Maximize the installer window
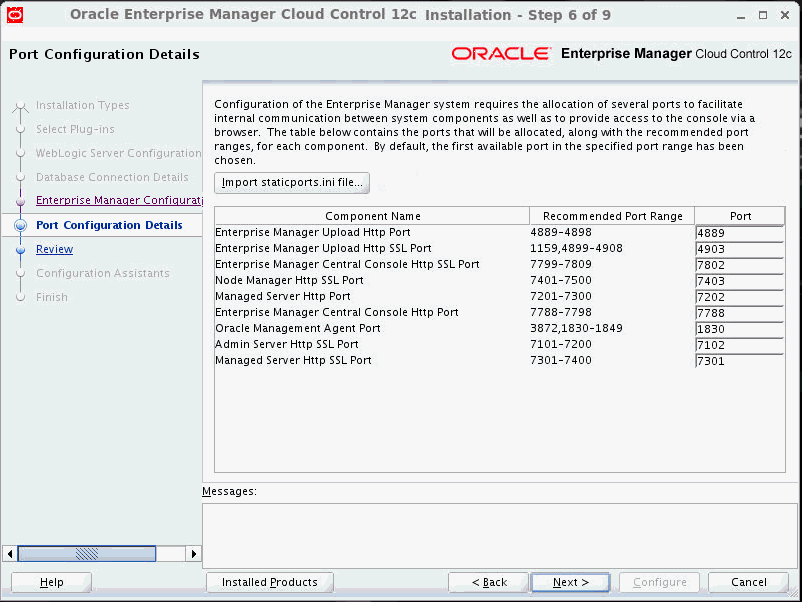The height and width of the screenshot is (602, 802). (x=763, y=15)
